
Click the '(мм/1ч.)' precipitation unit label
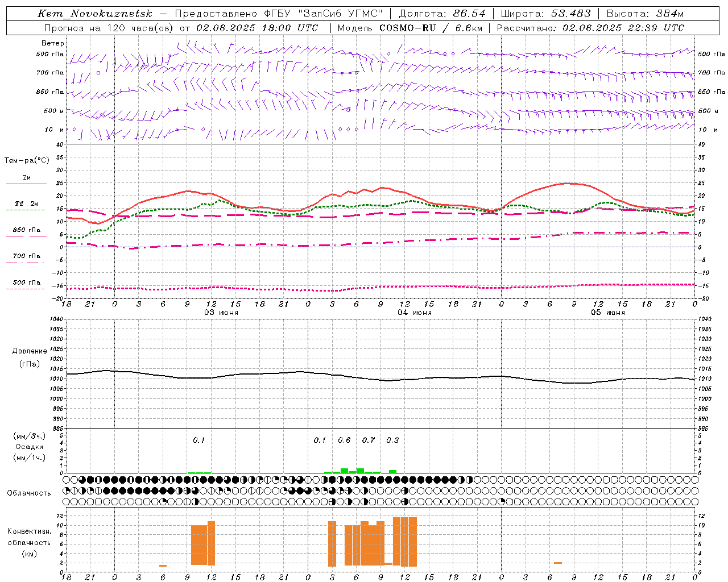[29, 458]
